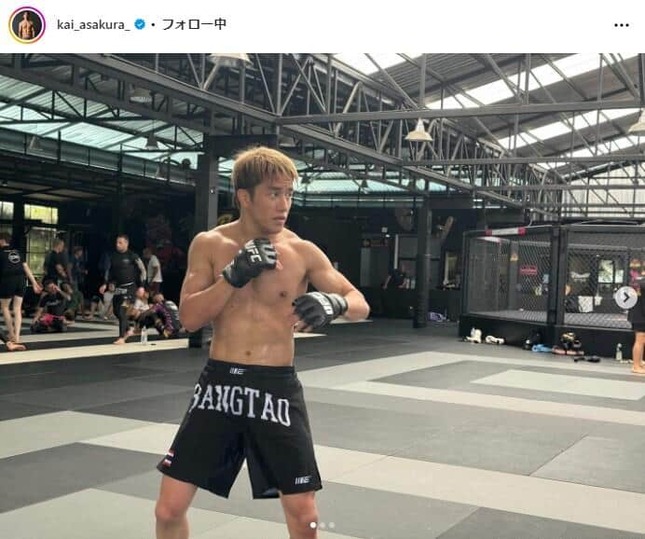Click the blue verified badge
The width and height of the screenshot is (645, 539).
[140, 24]
